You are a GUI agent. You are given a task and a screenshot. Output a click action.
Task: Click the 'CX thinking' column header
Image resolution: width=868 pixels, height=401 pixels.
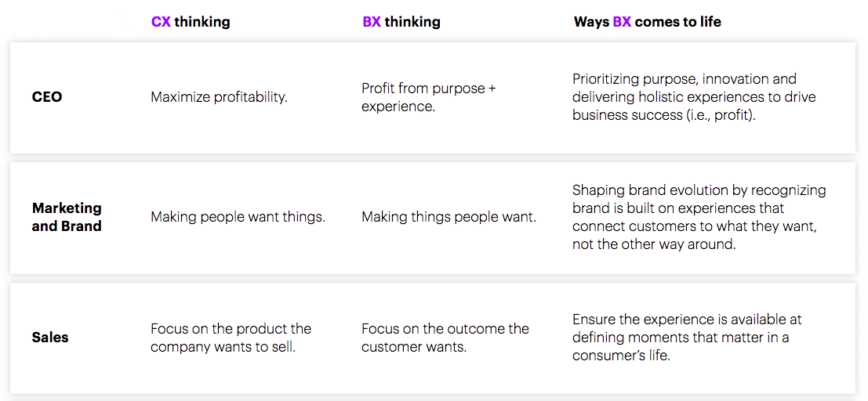191,22
